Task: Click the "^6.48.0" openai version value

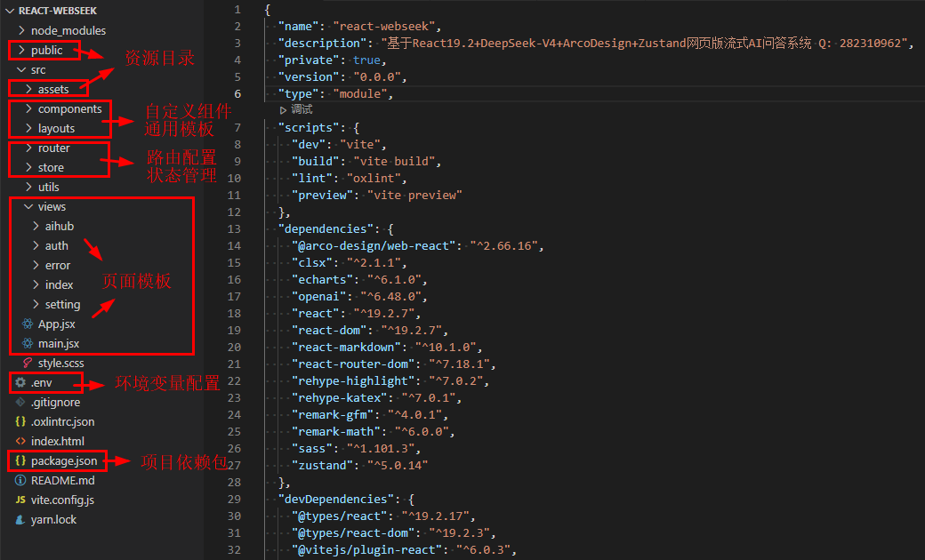Action: 390,297
